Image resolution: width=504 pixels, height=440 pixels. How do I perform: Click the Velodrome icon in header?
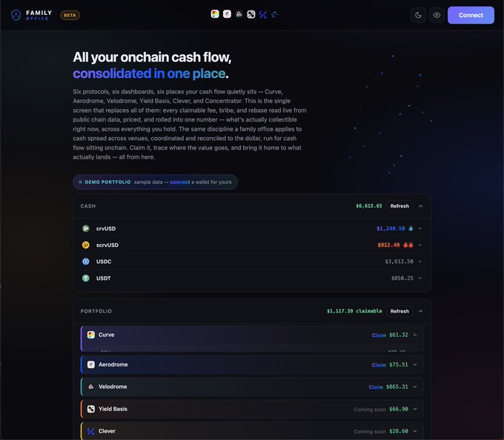click(x=239, y=14)
